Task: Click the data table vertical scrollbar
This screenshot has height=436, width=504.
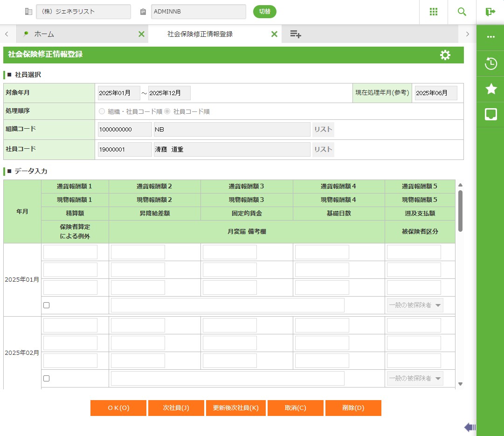Action: tap(460, 210)
